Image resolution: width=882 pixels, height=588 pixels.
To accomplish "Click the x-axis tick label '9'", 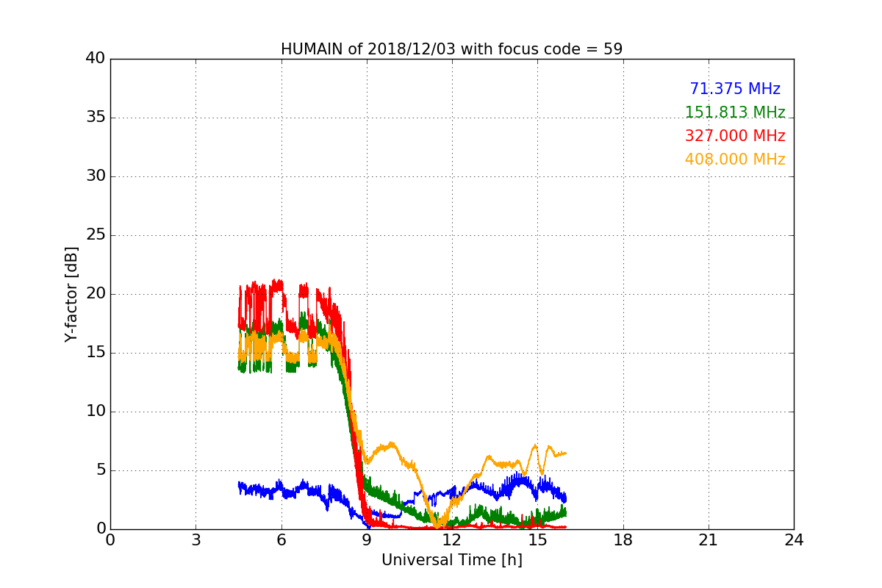I will (367, 540).
